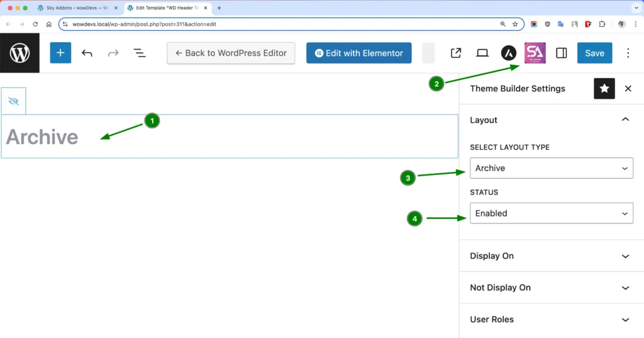Image resolution: width=644 pixels, height=338 pixels.
Task: Select the Edit Template browser tab
Action: (166, 8)
